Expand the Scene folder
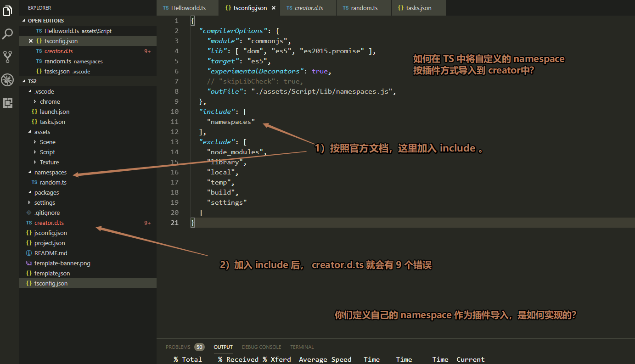635x364 pixels. click(x=35, y=142)
